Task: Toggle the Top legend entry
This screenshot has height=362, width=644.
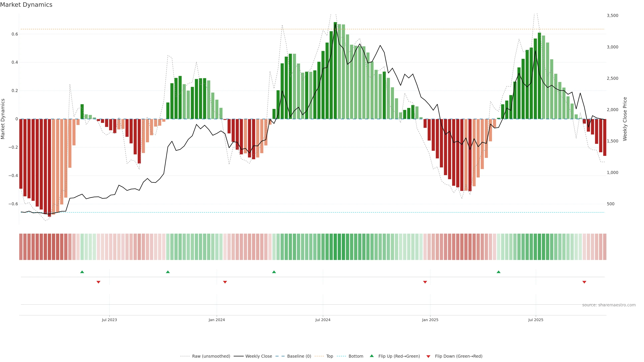Action: tap(330, 356)
